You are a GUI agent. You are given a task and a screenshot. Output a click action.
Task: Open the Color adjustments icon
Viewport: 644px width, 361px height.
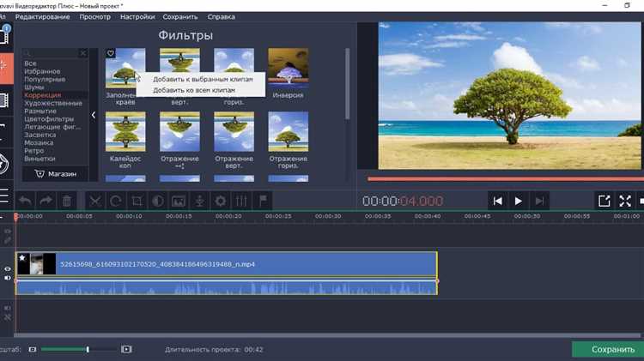[x=158, y=201]
